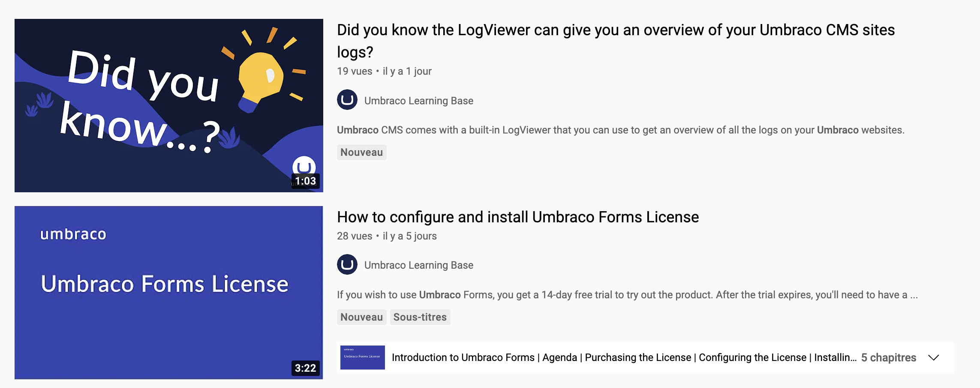The width and height of the screenshot is (980, 388).
Task: Click the Umbraco channel avatar under the Forms License video
Action: (x=347, y=264)
